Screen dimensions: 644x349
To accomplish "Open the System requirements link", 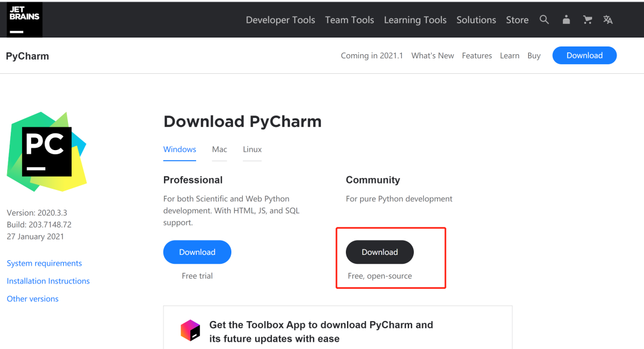I will click(44, 263).
